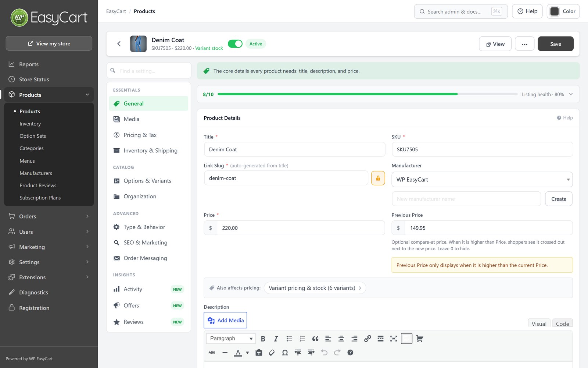
Task: Click the Save button
Action: 556,44
